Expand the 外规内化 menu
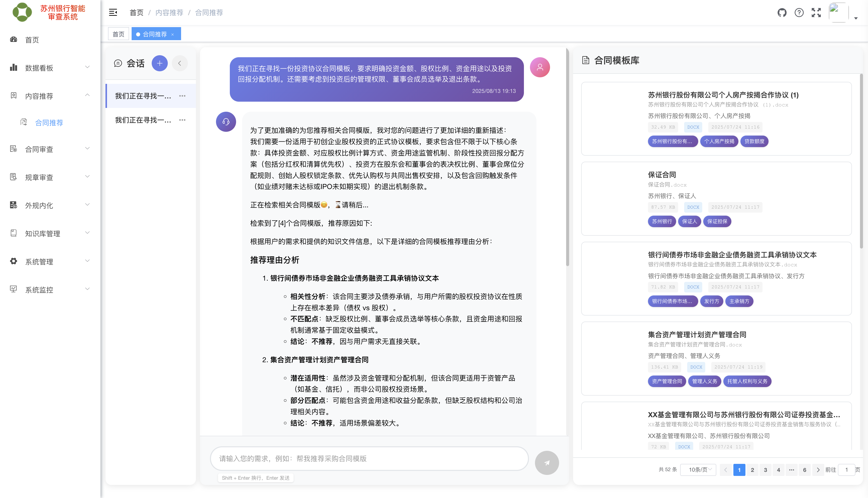The width and height of the screenshot is (868, 498). click(x=50, y=205)
